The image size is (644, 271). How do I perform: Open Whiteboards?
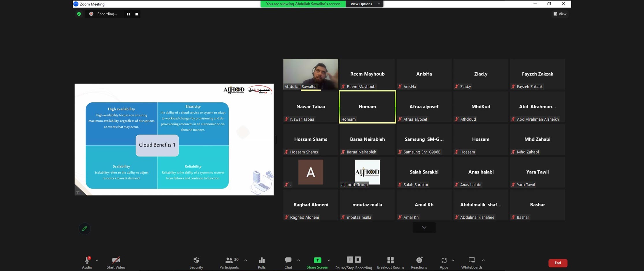tap(472, 263)
